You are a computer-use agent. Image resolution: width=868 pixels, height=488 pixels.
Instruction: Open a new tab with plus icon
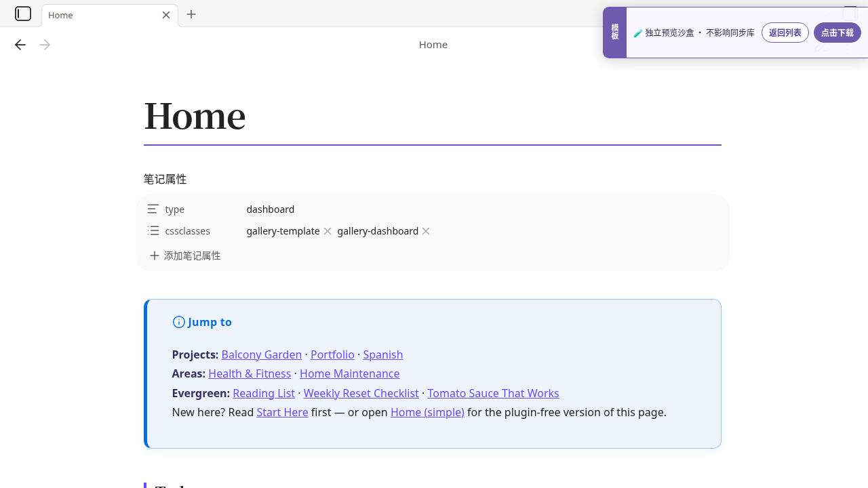[x=191, y=14]
